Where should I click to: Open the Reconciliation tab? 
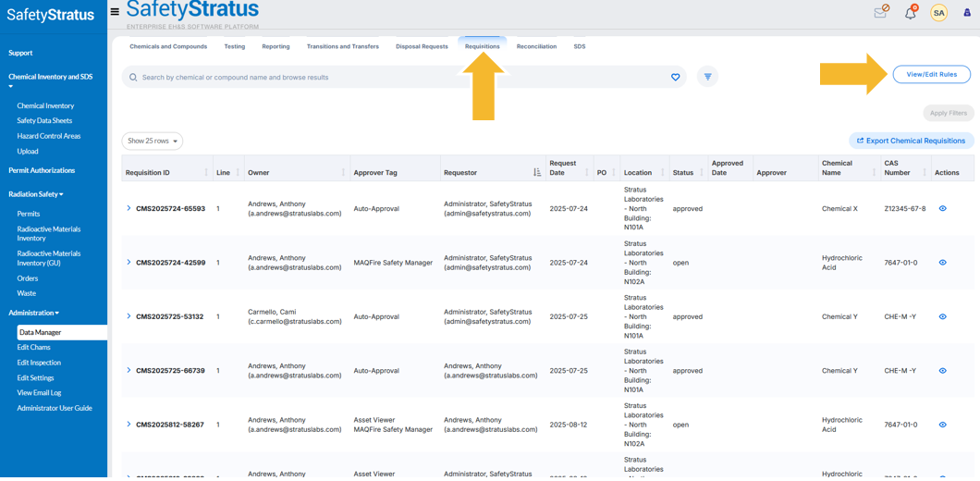point(536,46)
